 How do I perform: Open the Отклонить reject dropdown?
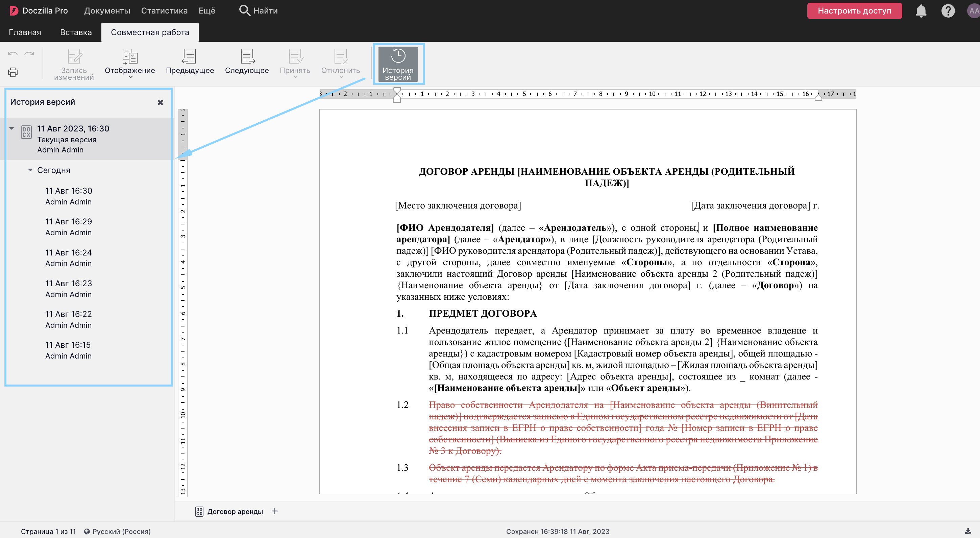point(341,63)
